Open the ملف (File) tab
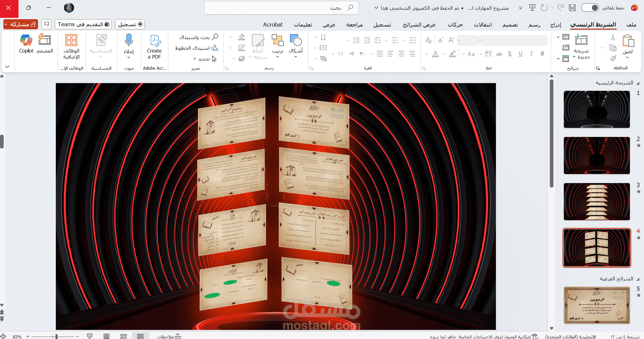 pyautogui.click(x=631, y=25)
